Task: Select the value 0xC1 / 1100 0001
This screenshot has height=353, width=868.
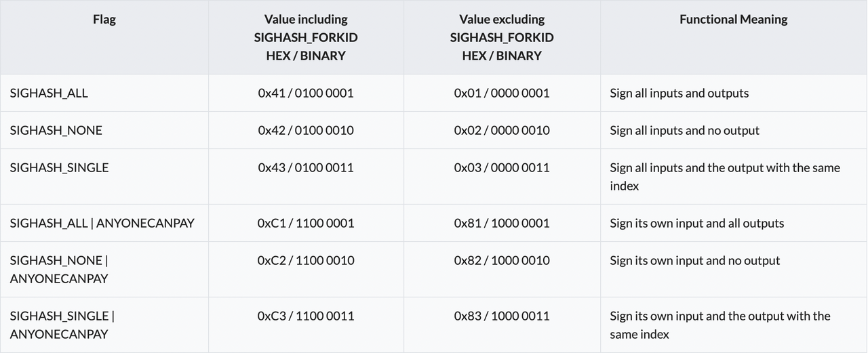Action: pyautogui.click(x=306, y=223)
